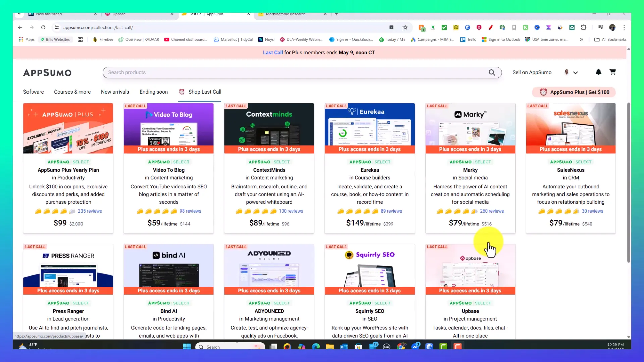Open Marky product thumbnail
Image resolution: width=644 pixels, height=362 pixels.
point(470,128)
